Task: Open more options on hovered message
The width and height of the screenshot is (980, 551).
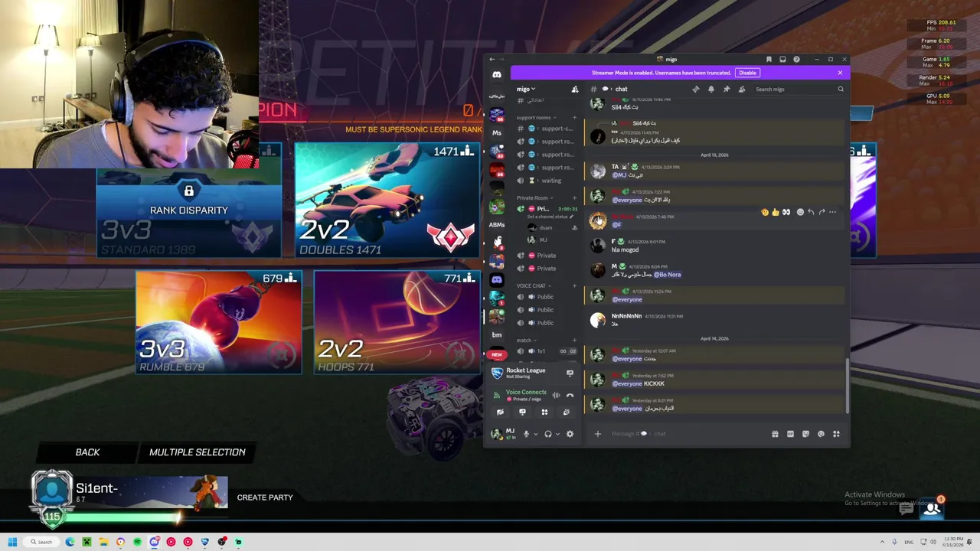Action: [x=833, y=212]
